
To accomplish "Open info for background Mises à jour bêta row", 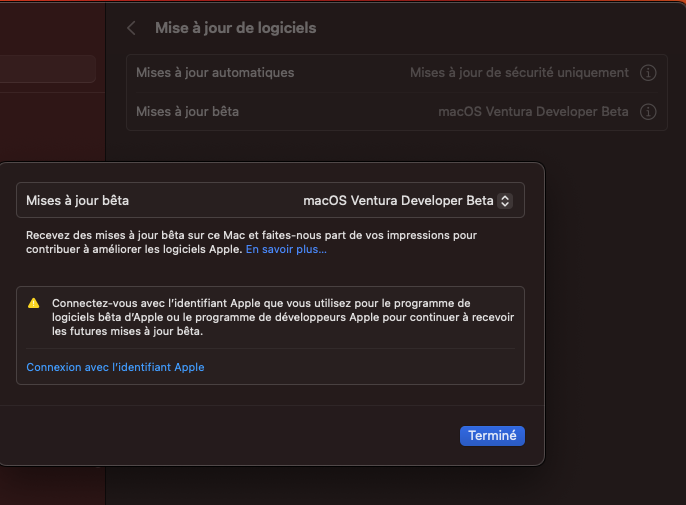I will 648,112.
